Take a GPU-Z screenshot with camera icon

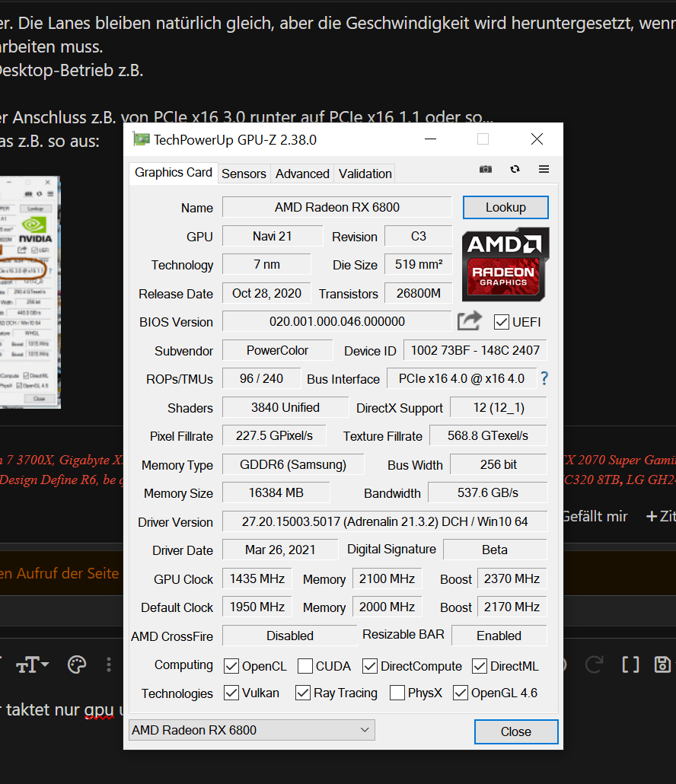click(x=486, y=170)
